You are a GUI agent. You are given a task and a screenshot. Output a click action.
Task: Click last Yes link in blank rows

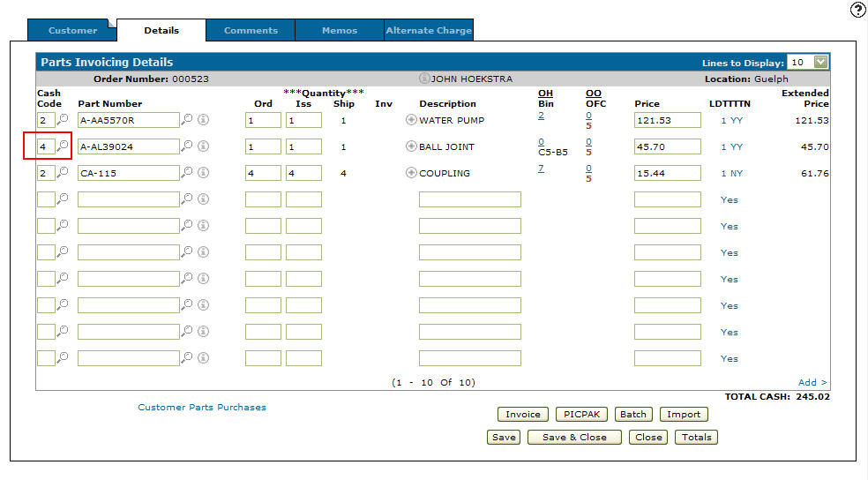(729, 359)
